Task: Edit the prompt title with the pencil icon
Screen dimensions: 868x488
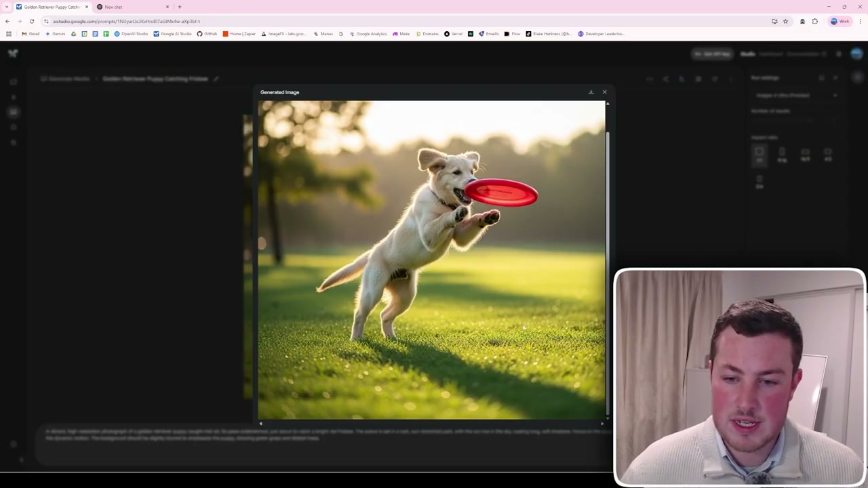Action: [216, 79]
